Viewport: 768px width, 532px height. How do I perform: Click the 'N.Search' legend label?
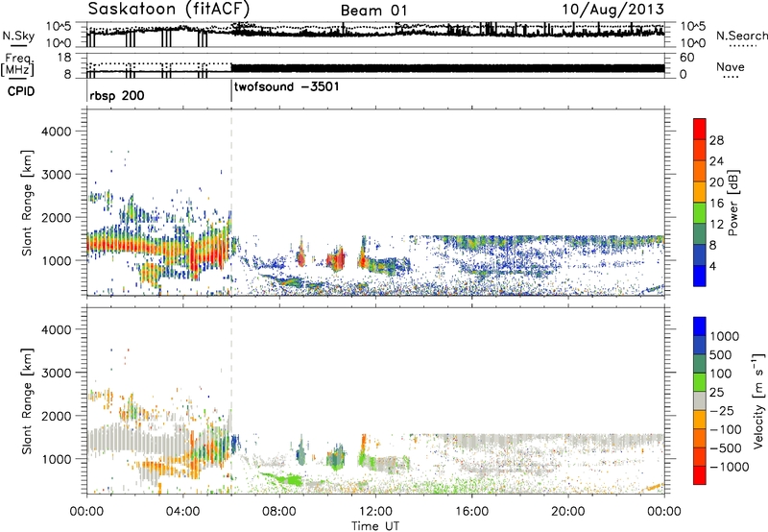coord(741,36)
